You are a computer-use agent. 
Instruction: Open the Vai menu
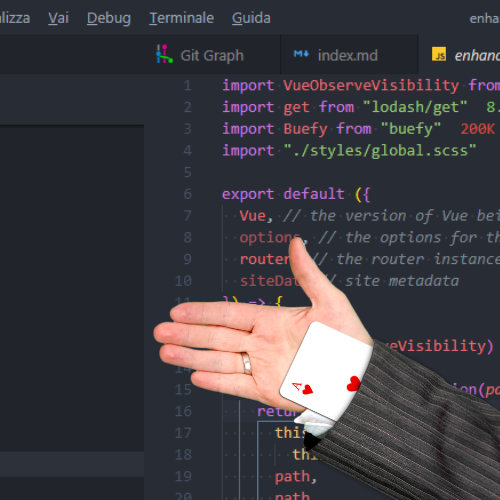58,18
